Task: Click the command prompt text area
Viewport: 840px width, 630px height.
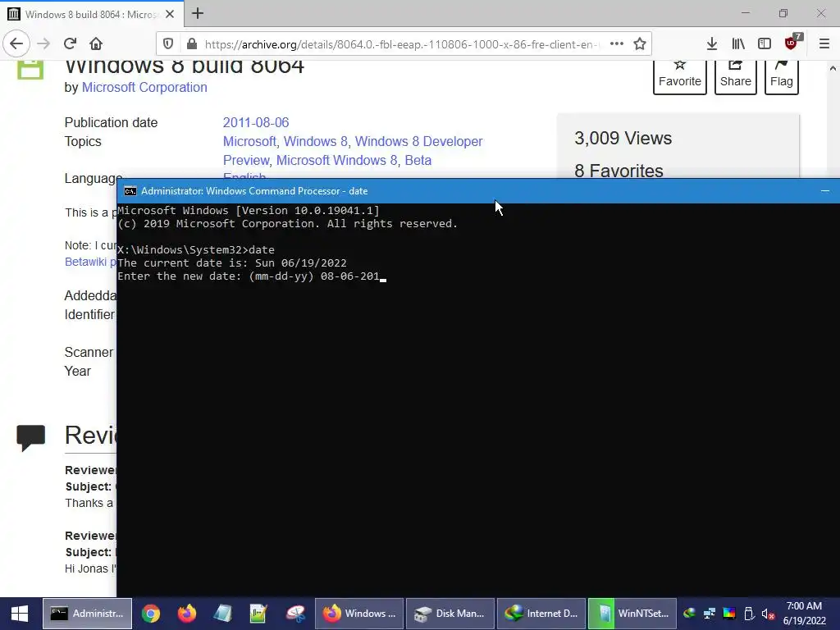Action: [478, 399]
